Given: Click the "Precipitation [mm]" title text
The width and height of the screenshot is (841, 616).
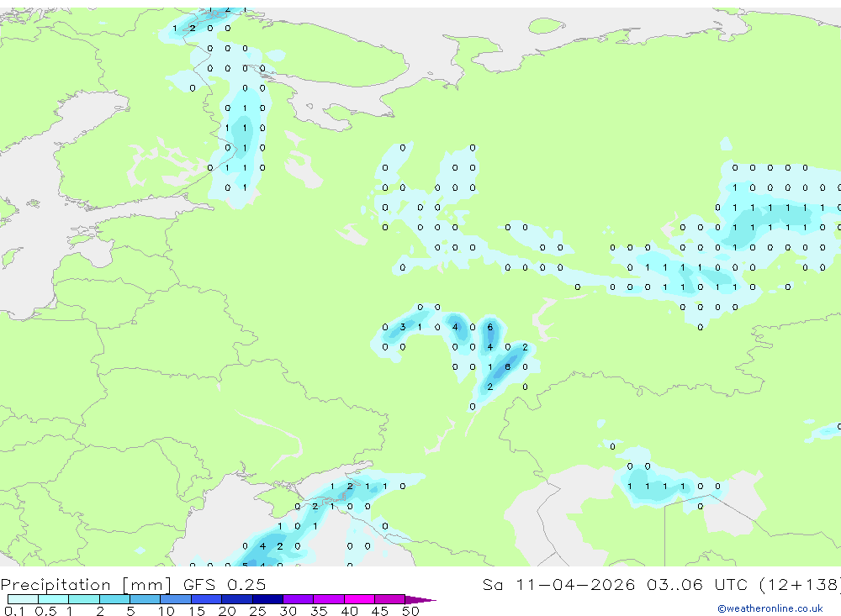Looking at the screenshot, I should 86,585.
